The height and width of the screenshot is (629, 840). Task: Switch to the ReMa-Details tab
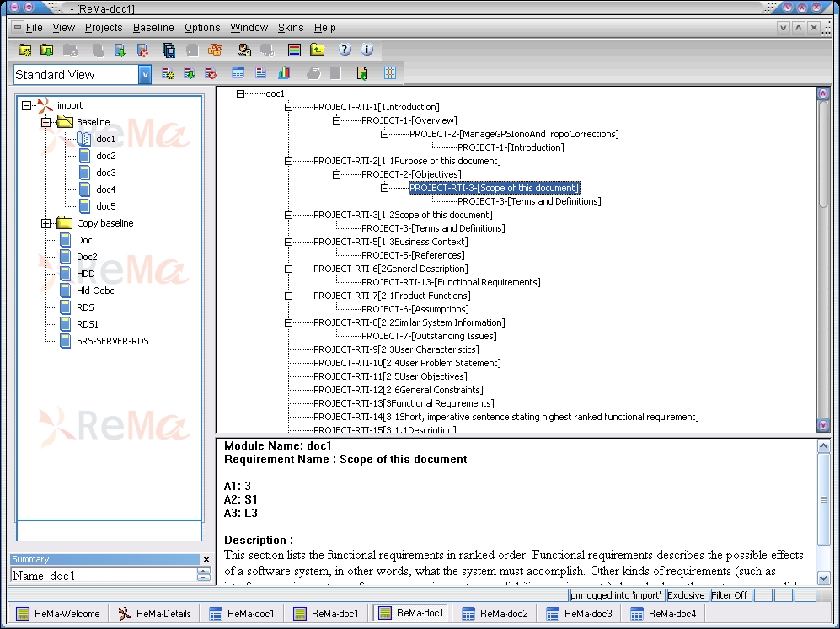pos(155,614)
